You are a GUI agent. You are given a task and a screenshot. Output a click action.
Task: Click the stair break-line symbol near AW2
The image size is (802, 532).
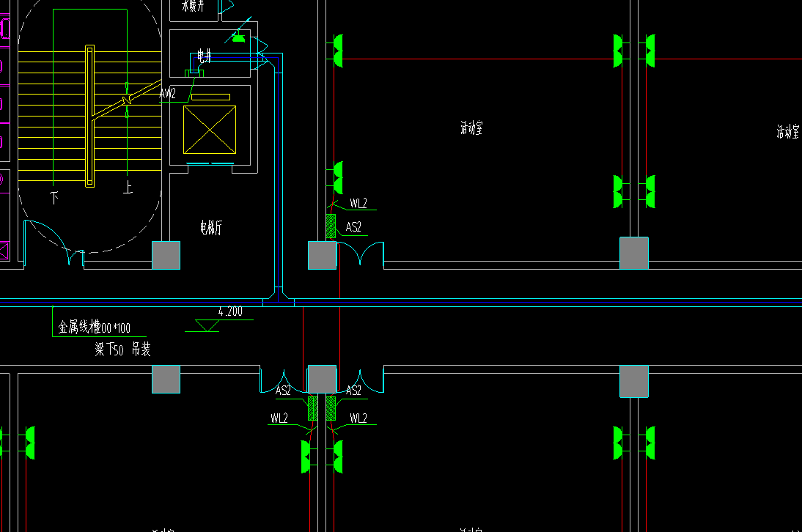[x=127, y=100]
